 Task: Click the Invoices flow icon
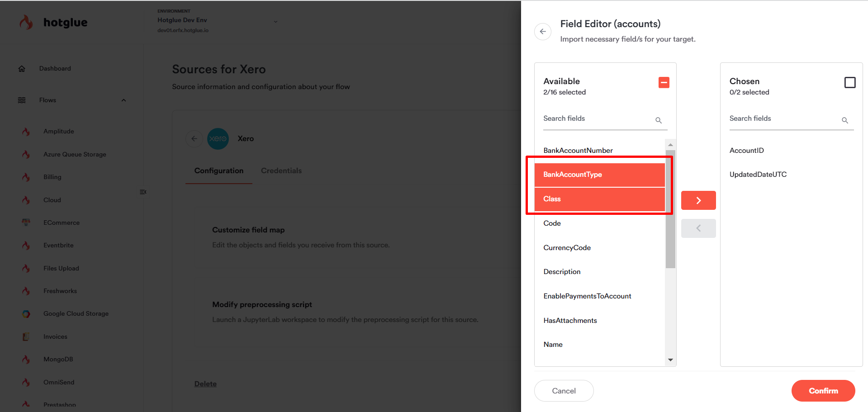pos(26,337)
